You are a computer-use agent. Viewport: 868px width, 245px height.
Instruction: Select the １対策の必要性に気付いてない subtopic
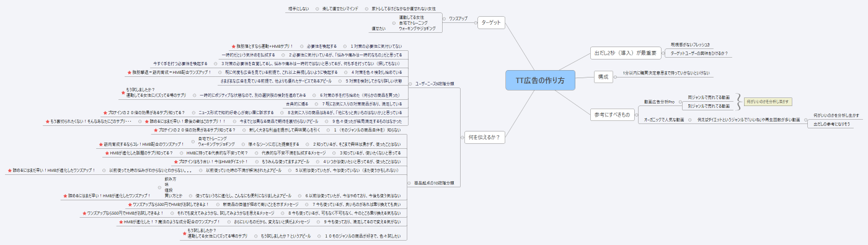point(376,46)
